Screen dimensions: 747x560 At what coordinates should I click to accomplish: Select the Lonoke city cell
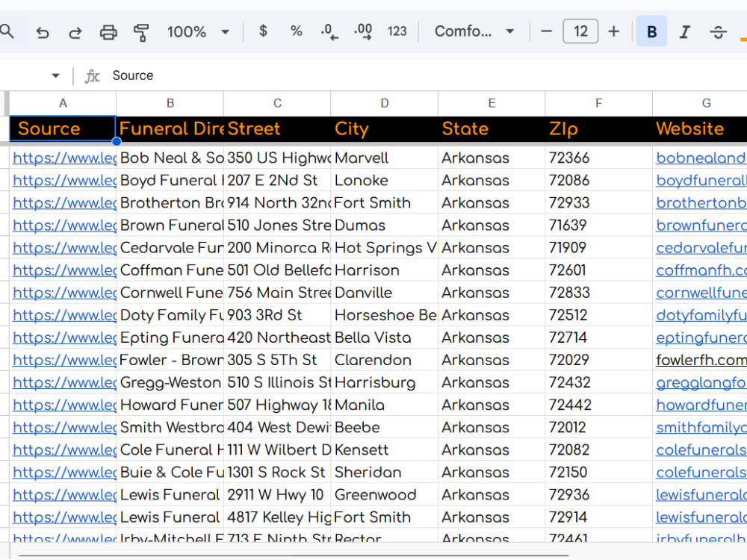click(385, 180)
